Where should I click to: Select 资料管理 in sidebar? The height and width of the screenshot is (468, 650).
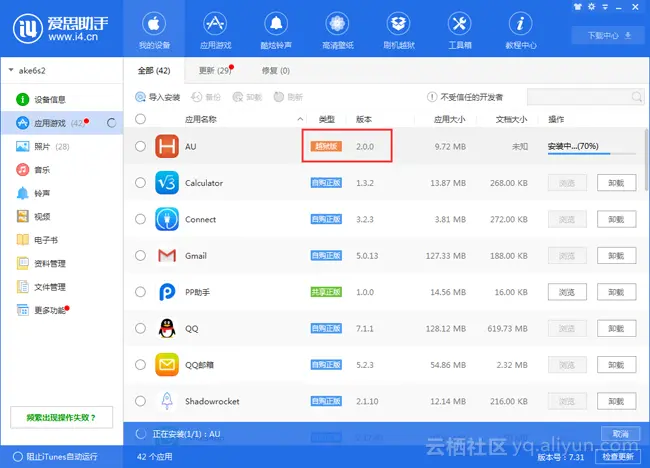point(62,263)
